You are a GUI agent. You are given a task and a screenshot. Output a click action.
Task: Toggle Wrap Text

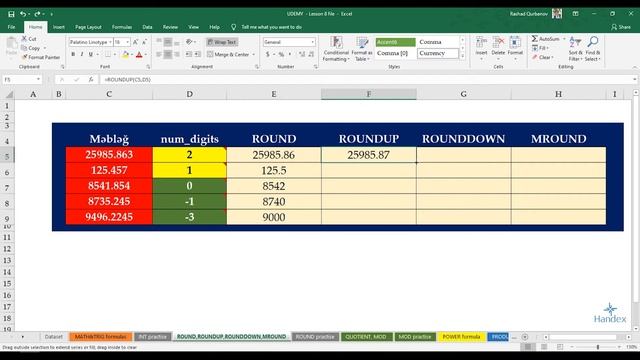(x=222, y=42)
